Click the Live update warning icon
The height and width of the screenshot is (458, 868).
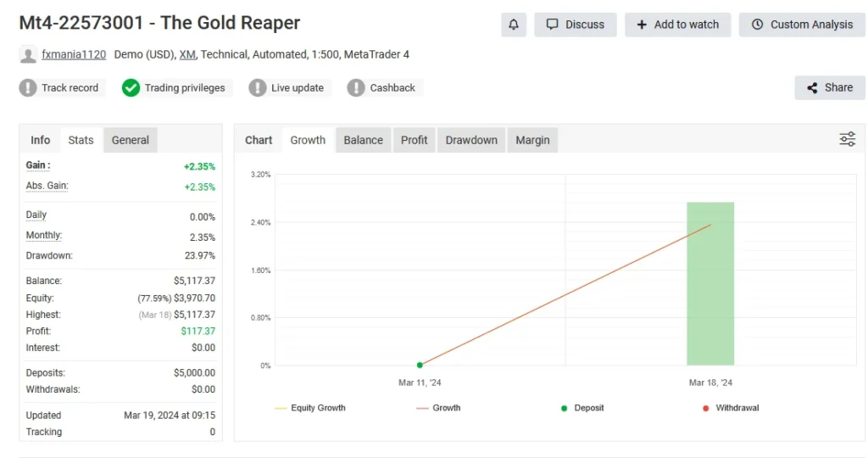coord(258,87)
